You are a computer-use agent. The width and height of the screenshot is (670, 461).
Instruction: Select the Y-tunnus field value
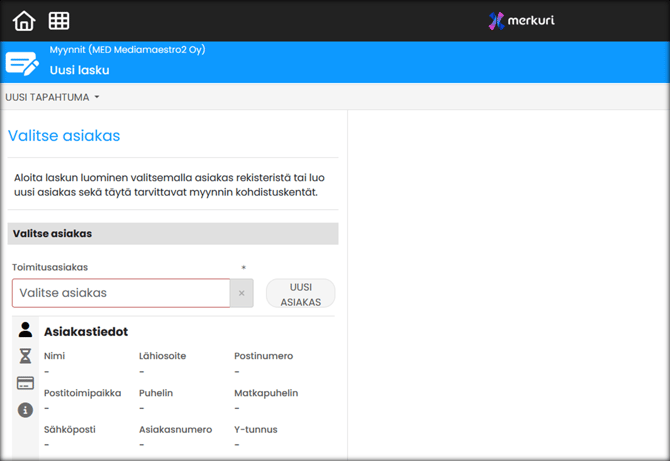coord(236,444)
